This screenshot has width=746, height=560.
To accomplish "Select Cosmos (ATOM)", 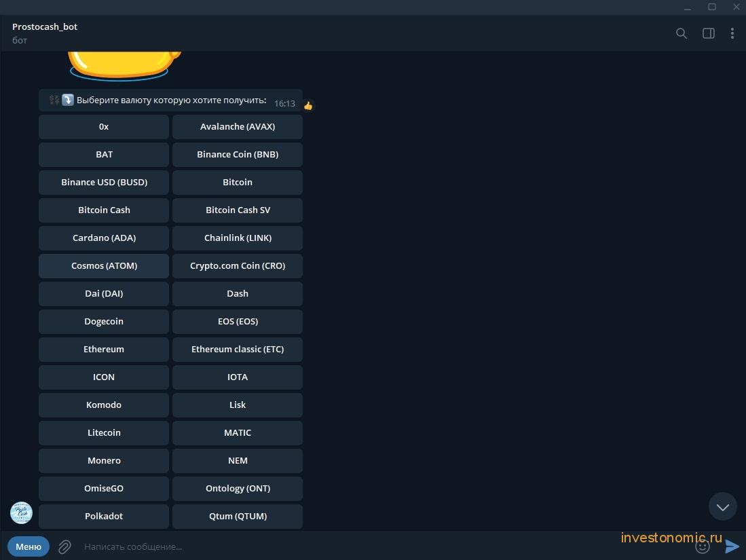I will point(104,266).
